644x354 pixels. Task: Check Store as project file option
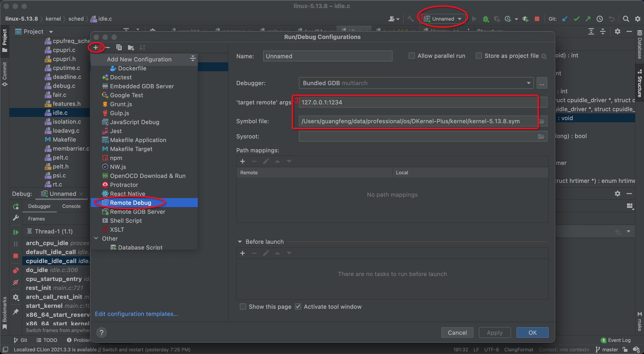(478, 56)
